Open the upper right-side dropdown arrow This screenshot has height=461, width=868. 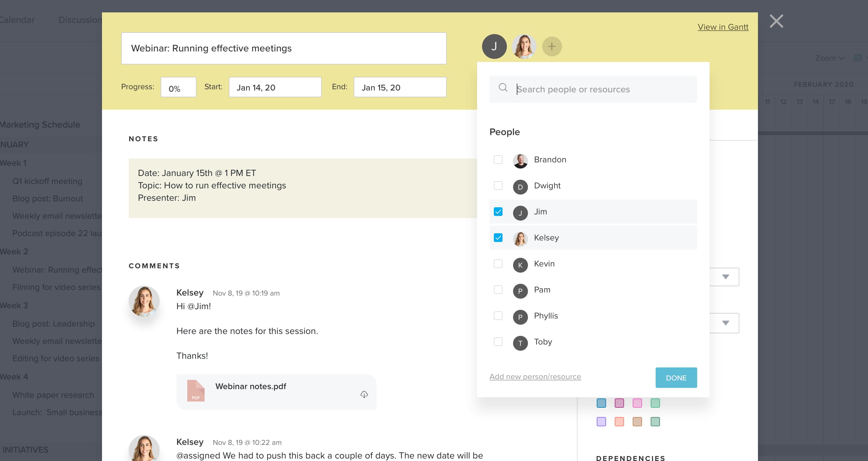click(725, 277)
